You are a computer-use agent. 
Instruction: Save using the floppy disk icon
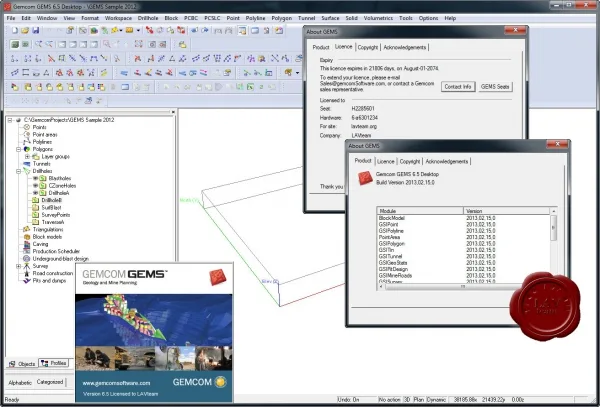[36, 30]
